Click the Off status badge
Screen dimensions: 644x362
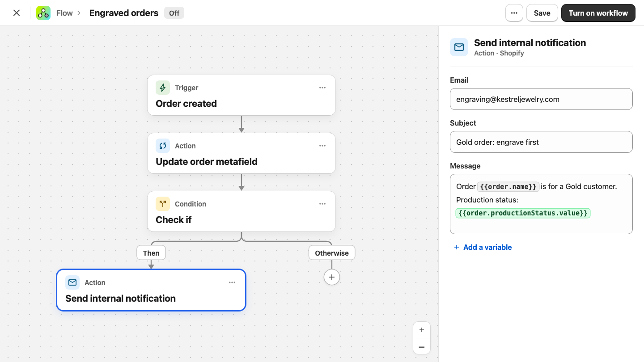pyautogui.click(x=174, y=13)
